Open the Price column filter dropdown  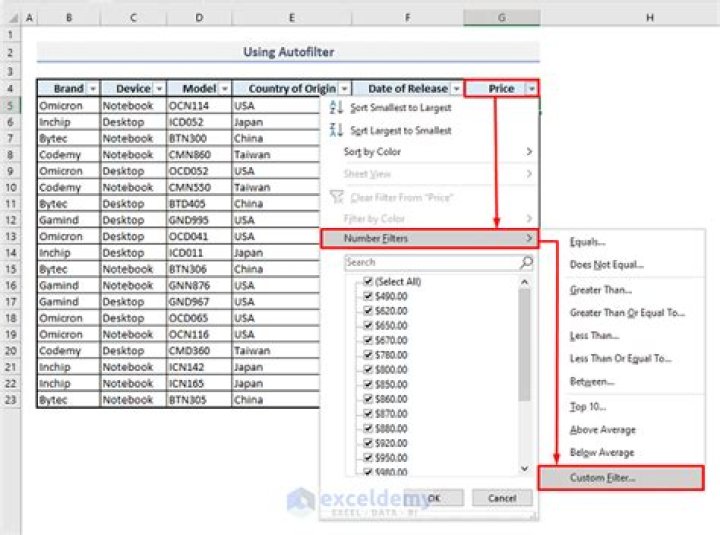point(531,89)
